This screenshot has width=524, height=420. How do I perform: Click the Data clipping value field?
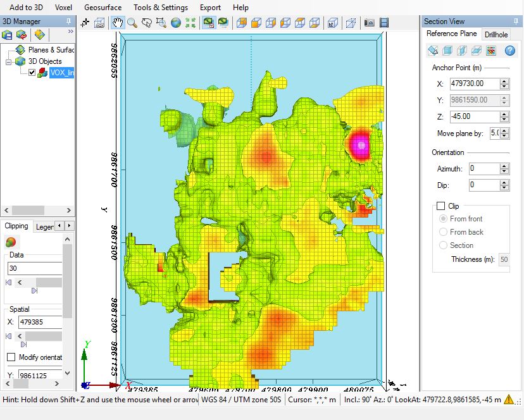coord(35,268)
